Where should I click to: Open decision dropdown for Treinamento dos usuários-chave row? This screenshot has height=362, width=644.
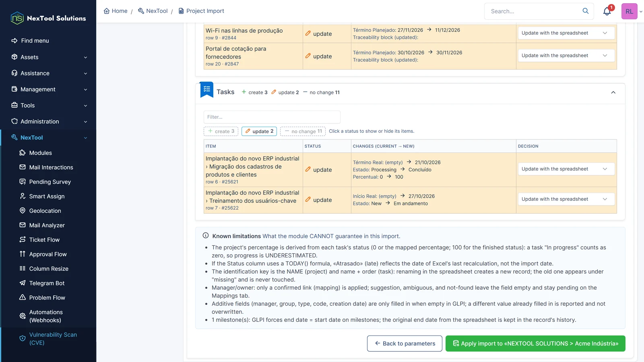(566, 199)
